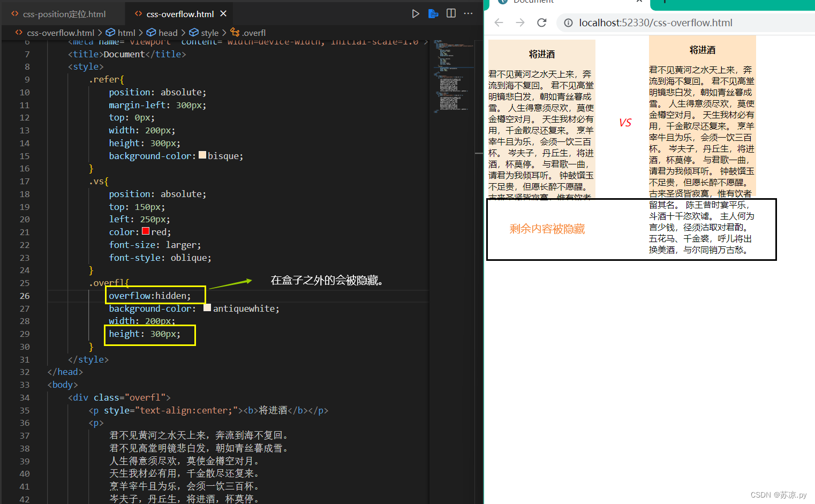The height and width of the screenshot is (504, 815).
Task: Click the html breadcrumb segment
Action: (126, 33)
